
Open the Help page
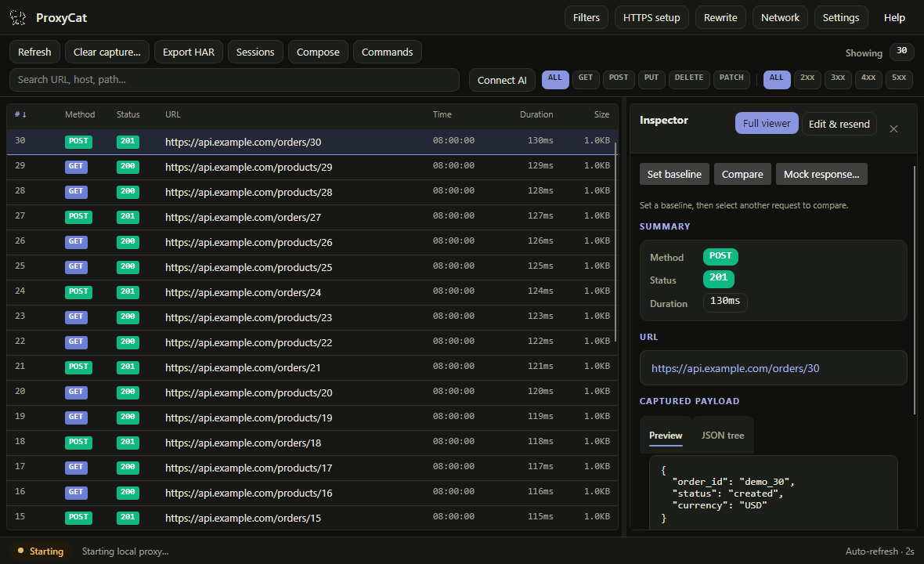894,18
